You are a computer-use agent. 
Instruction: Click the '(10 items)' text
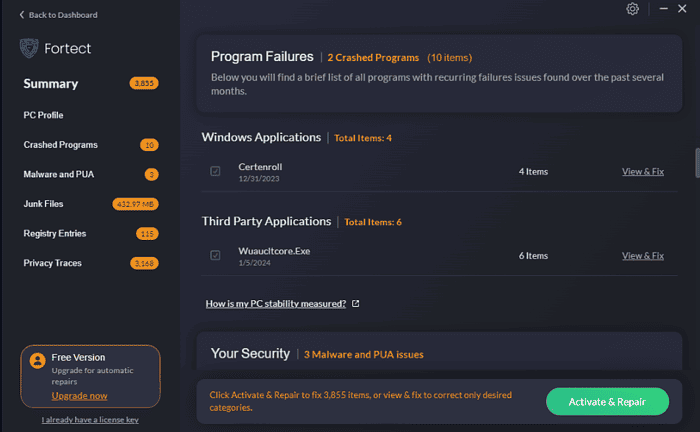point(450,58)
